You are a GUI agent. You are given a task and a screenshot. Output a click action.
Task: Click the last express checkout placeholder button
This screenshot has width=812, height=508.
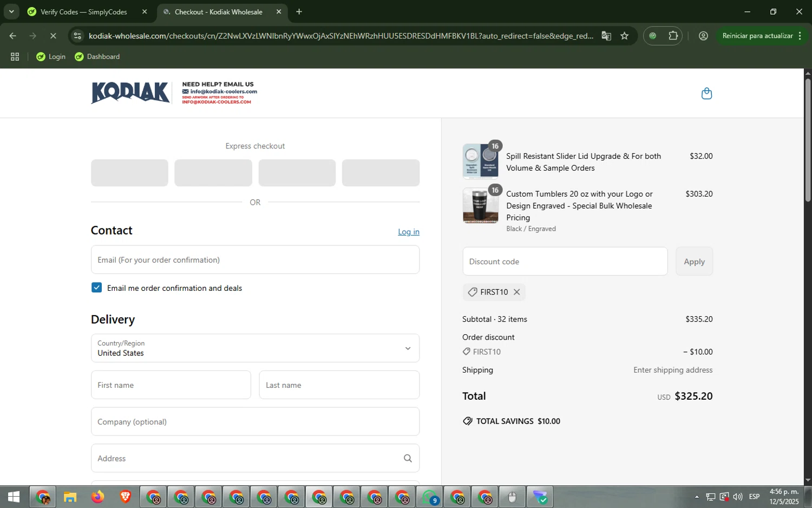[x=381, y=173]
